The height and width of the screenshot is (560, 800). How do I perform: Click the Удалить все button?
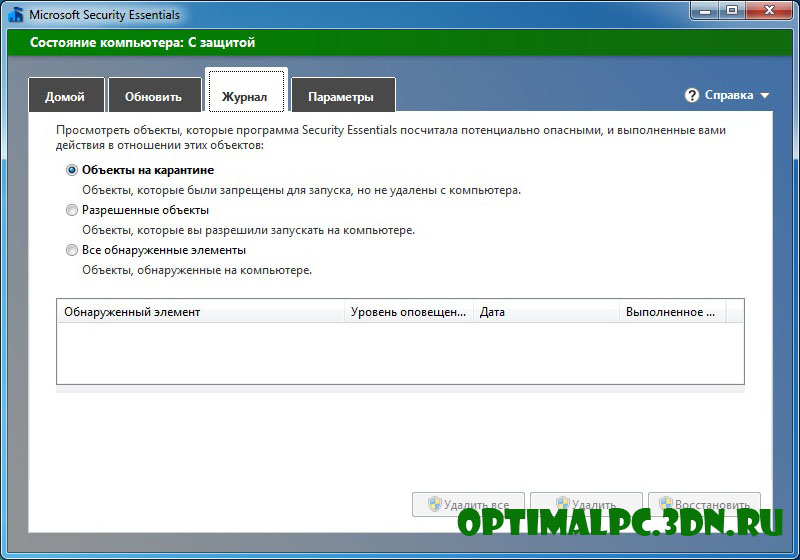(x=468, y=504)
